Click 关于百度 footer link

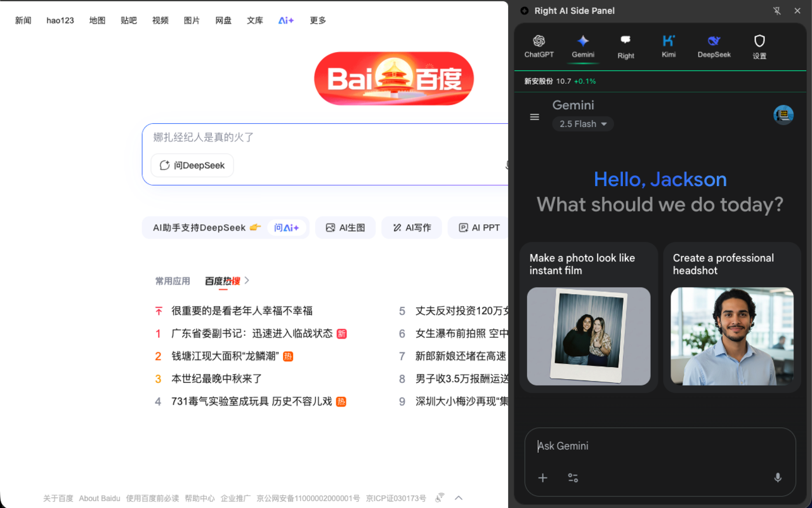pos(58,498)
